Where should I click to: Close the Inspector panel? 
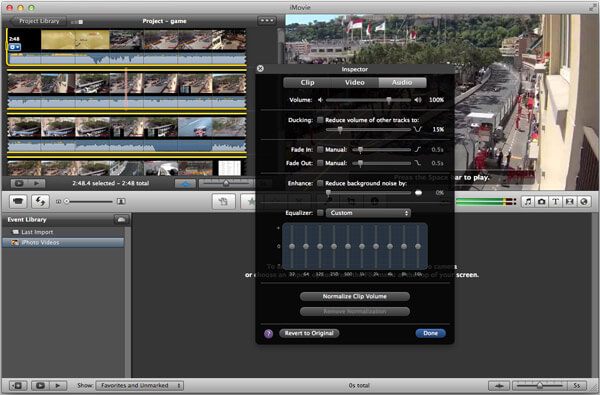pyautogui.click(x=260, y=69)
